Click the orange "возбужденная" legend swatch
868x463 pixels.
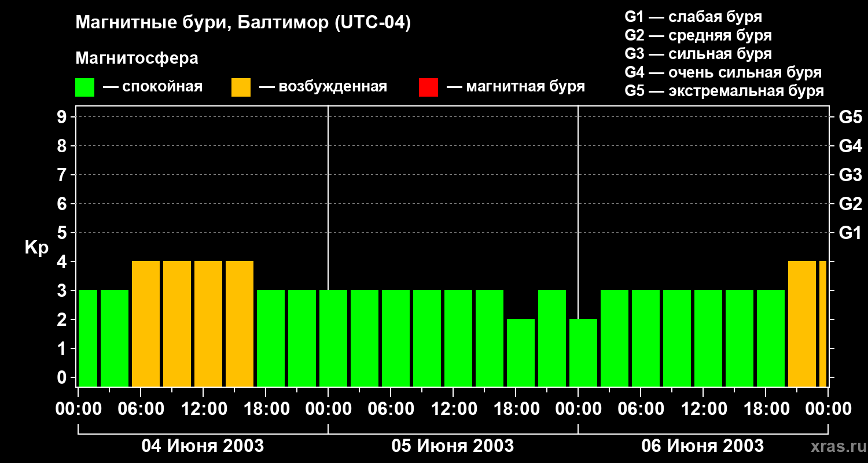[x=241, y=87]
